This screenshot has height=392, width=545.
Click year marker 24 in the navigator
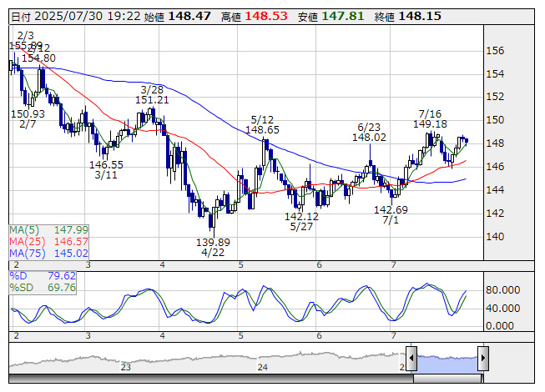(262, 367)
